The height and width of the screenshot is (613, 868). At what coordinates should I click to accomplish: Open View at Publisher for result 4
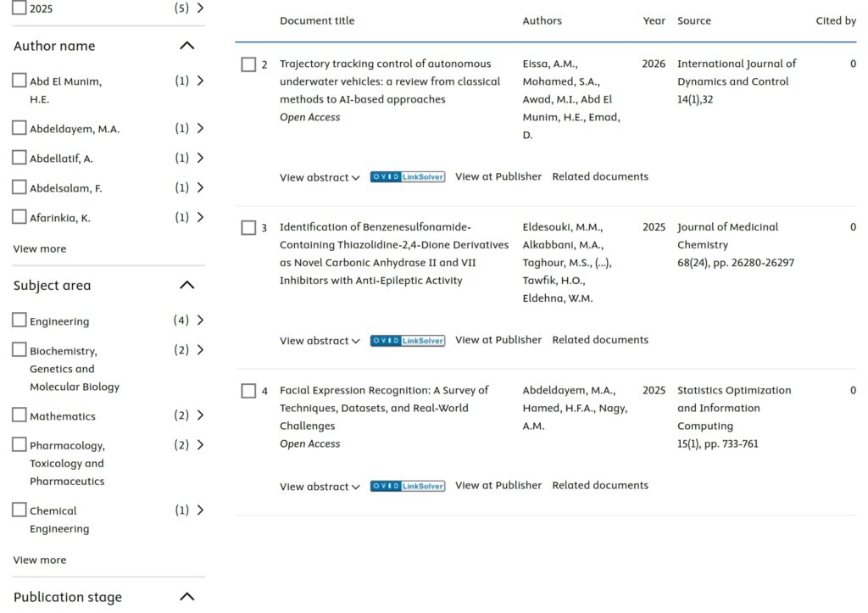498,486
